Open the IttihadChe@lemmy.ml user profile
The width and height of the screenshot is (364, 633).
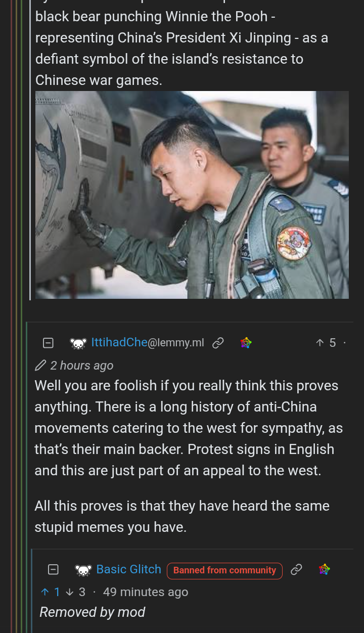click(148, 343)
